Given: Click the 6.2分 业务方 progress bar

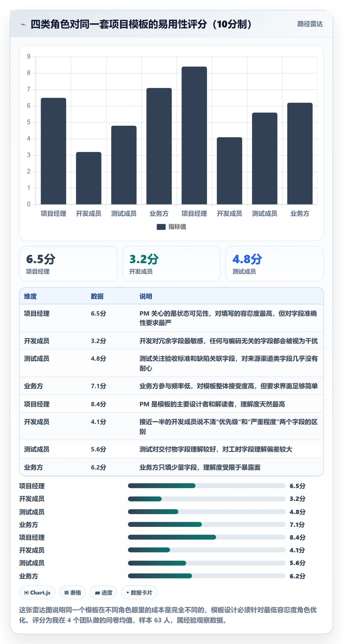Looking at the screenshot, I should click(206, 576).
